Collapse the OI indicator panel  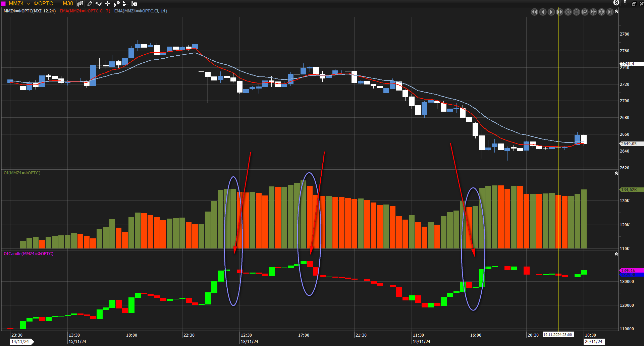click(616, 173)
